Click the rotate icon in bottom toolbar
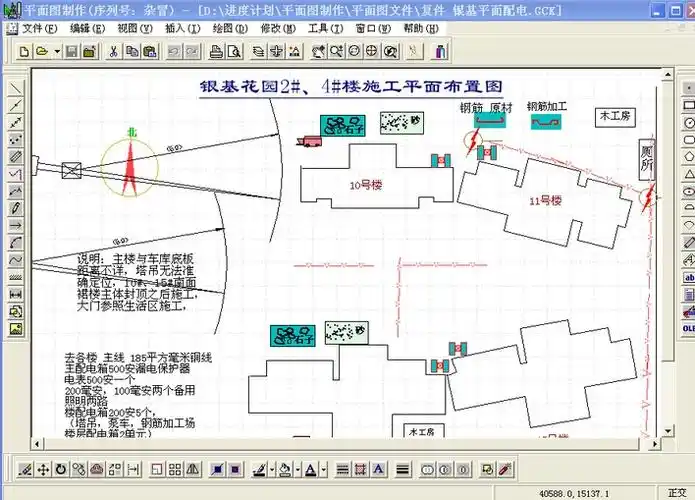 [61, 468]
